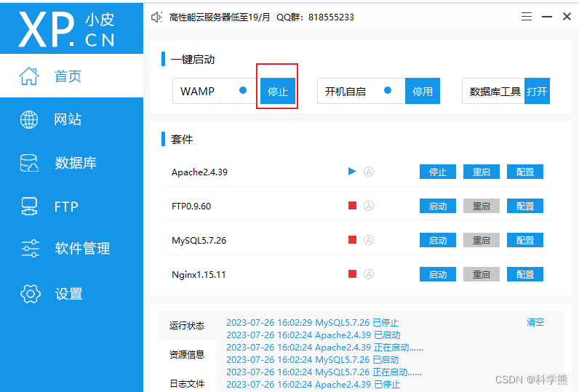Image resolution: width=579 pixels, height=392 pixels.
Task: Click 停用 to disable auto-start
Action: pos(423,91)
